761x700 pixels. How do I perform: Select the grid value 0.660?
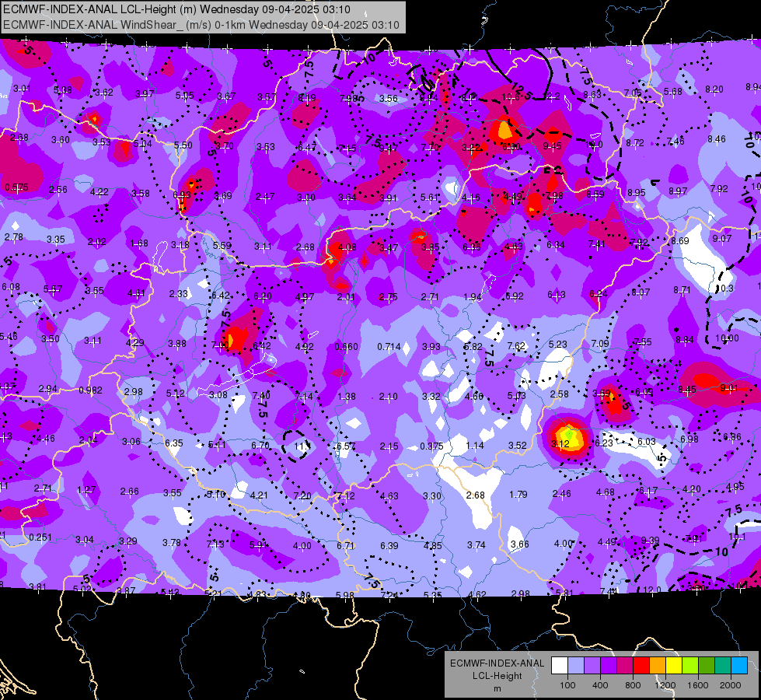point(347,347)
